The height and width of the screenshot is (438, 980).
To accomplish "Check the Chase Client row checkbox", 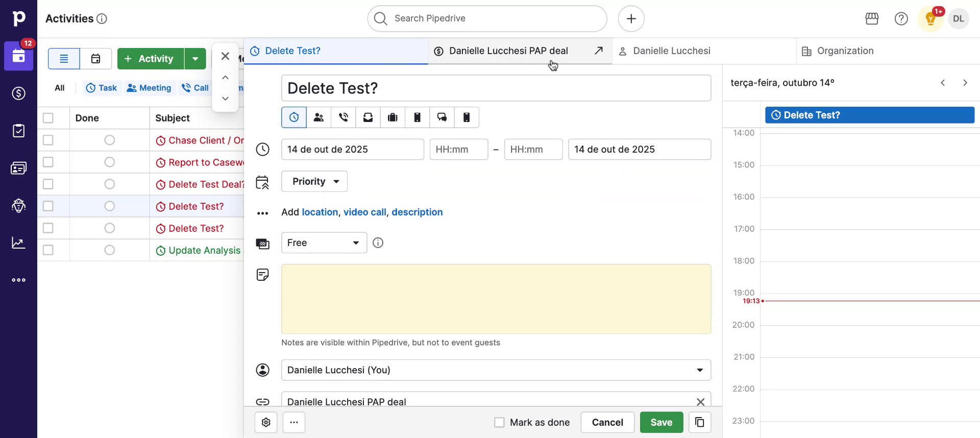I will [x=48, y=140].
